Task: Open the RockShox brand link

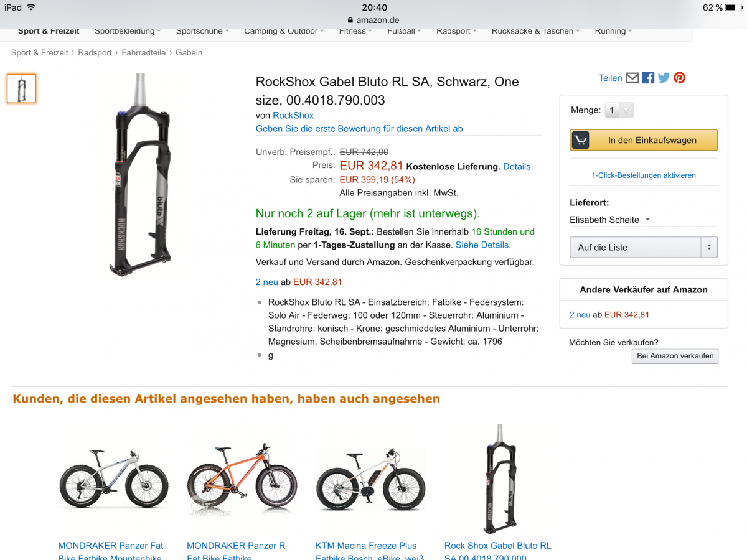Action: click(293, 115)
